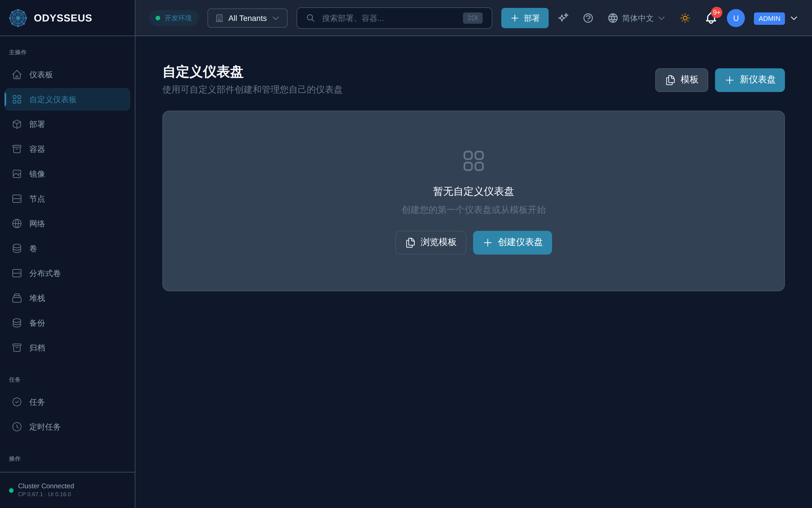Screen dimensions: 812x508
Task: Click the 浏览模板 button
Action: (x=431, y=243)
